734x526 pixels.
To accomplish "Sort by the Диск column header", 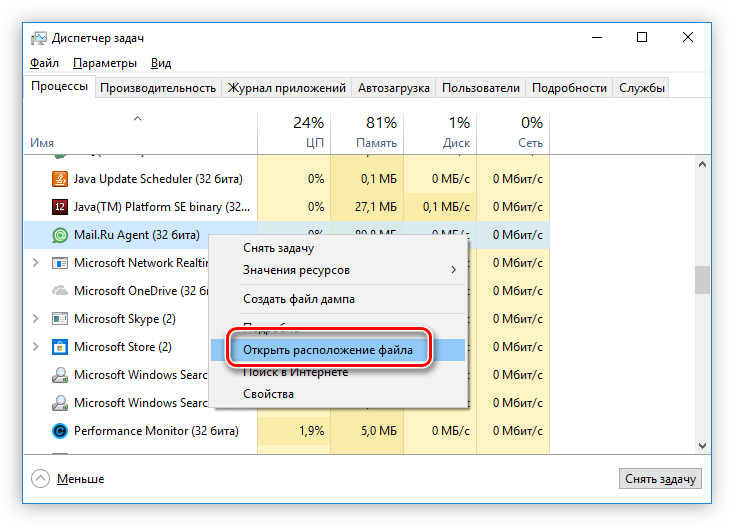I will pyautogui.click(x=440, y=133).
